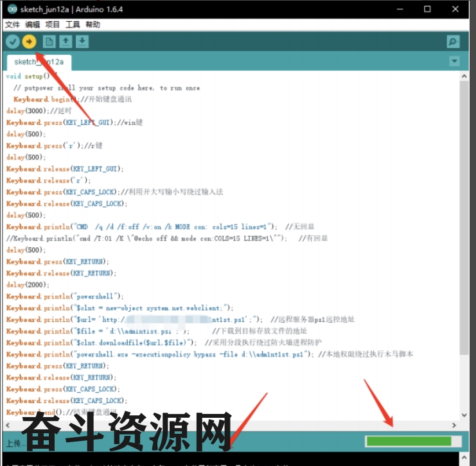
Task: Minimize the Arduino window
Action: [400, 9]
